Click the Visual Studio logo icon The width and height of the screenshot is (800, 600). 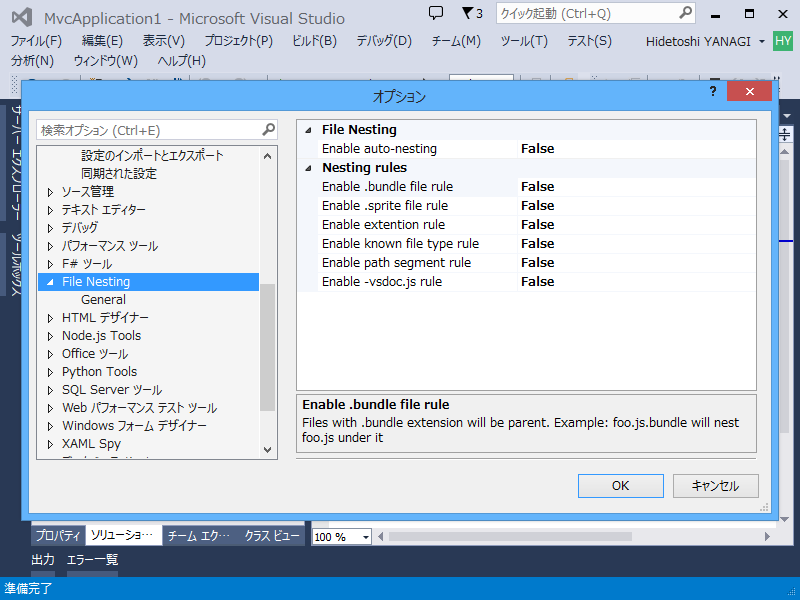tap(22, 18)
